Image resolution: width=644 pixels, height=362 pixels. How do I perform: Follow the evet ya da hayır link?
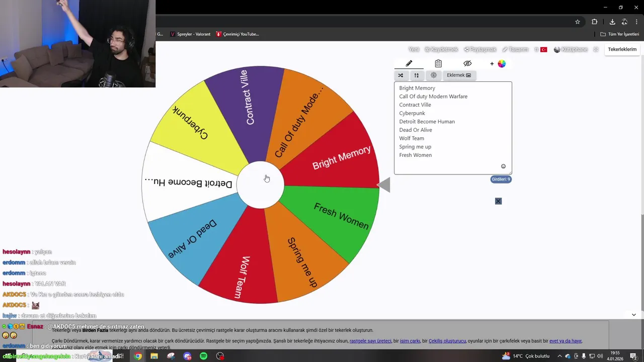(x=566, y=341)
